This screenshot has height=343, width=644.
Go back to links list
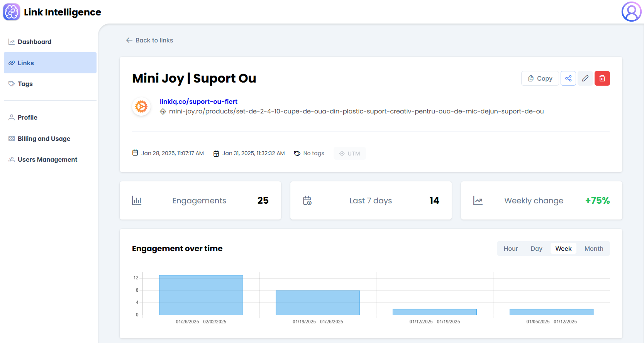point(149,40)
